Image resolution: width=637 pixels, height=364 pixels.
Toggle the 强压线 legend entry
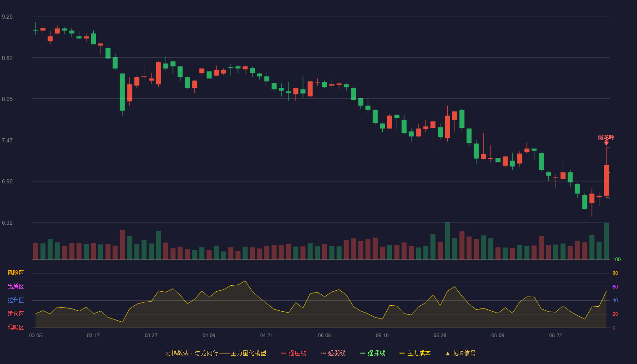click(x=293, y=353)
